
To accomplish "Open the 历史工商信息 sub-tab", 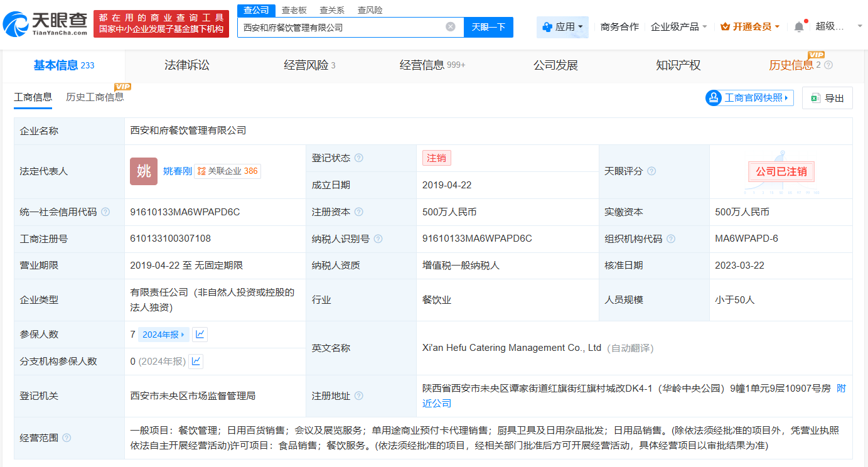I will pos(95,97).
